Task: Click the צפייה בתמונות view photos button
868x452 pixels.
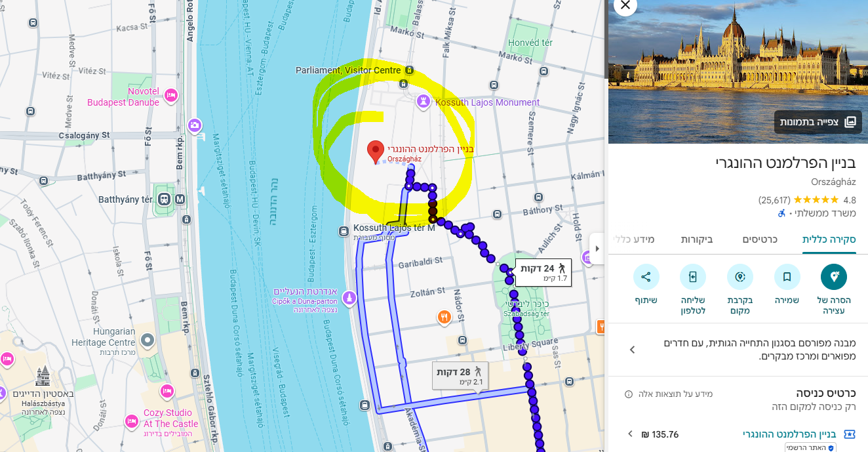Action: coord(817,122)
